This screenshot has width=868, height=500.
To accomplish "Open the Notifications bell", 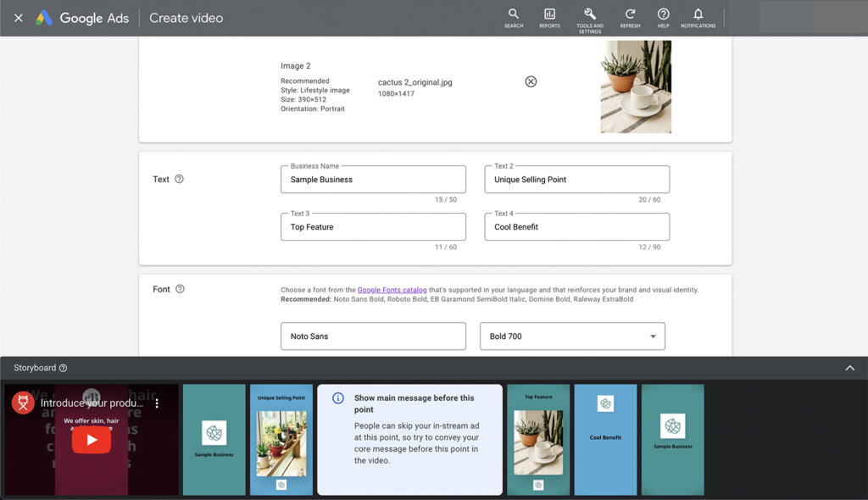I will pos(698,18).
